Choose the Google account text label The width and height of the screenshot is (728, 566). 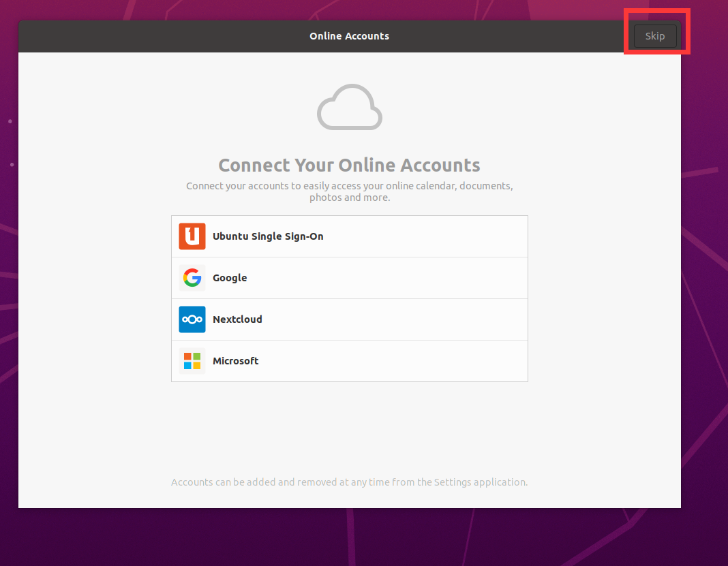pyautogui.click(x=230, y=278)
